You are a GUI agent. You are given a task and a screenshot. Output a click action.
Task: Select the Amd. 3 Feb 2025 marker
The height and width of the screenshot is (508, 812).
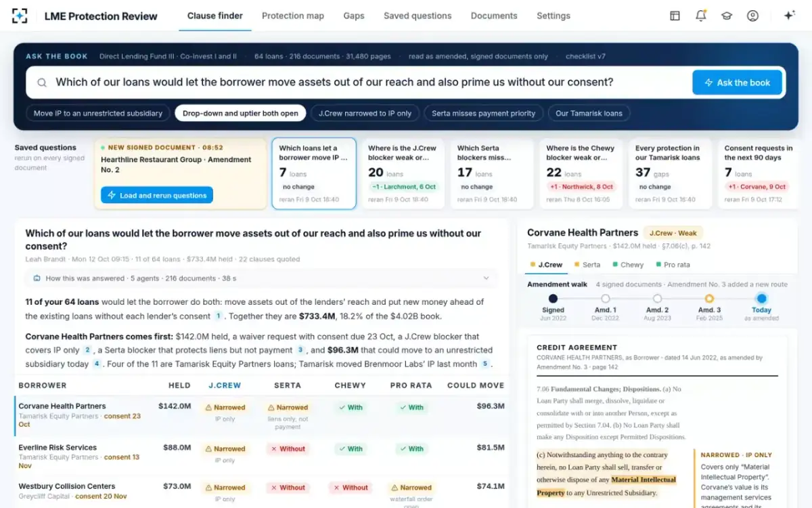pyautogui.click(x=709, y=299)
